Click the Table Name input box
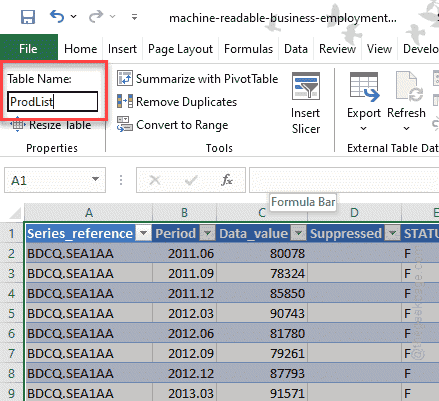Image resolution: width=439 pixels, height=401 pixels. [x=53, y=102]
